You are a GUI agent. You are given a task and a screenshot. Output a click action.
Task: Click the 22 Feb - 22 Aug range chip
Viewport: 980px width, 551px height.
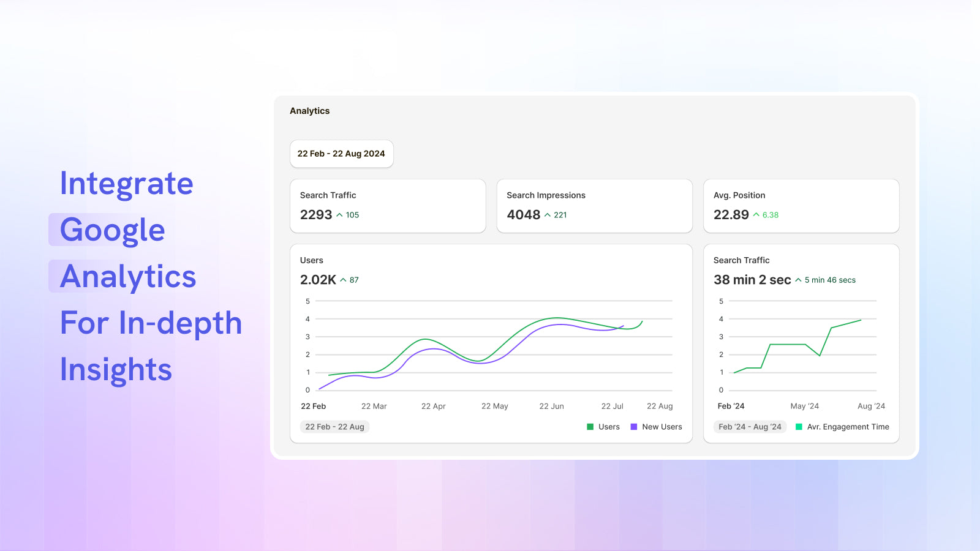coord(334,427)
